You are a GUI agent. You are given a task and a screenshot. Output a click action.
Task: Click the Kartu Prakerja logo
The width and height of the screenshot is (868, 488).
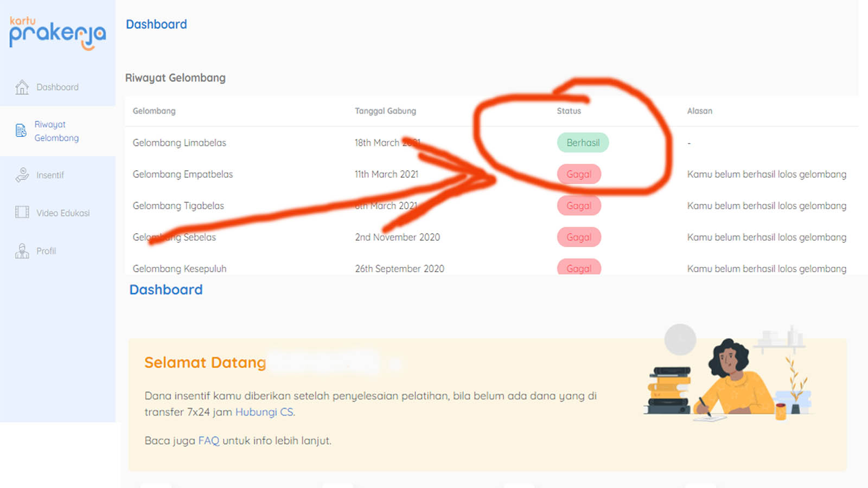[x=57, y=33]
